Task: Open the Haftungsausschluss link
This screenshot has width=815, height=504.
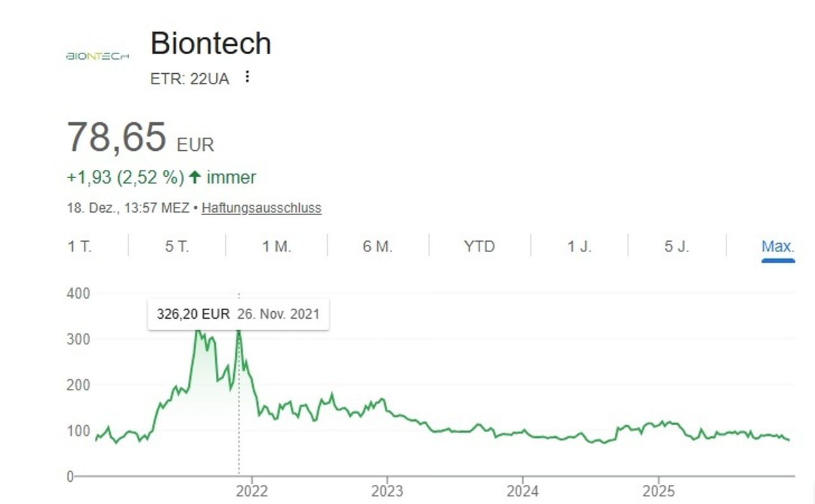Action: pyautogui.click(x=261, y=207)
